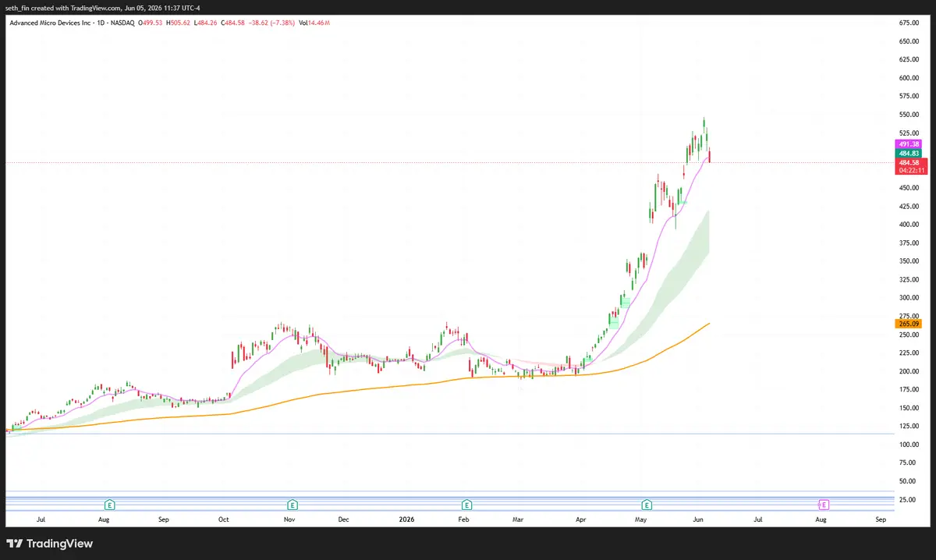
Task: Click the 550.00 price scale label
Action: point(908,115)
